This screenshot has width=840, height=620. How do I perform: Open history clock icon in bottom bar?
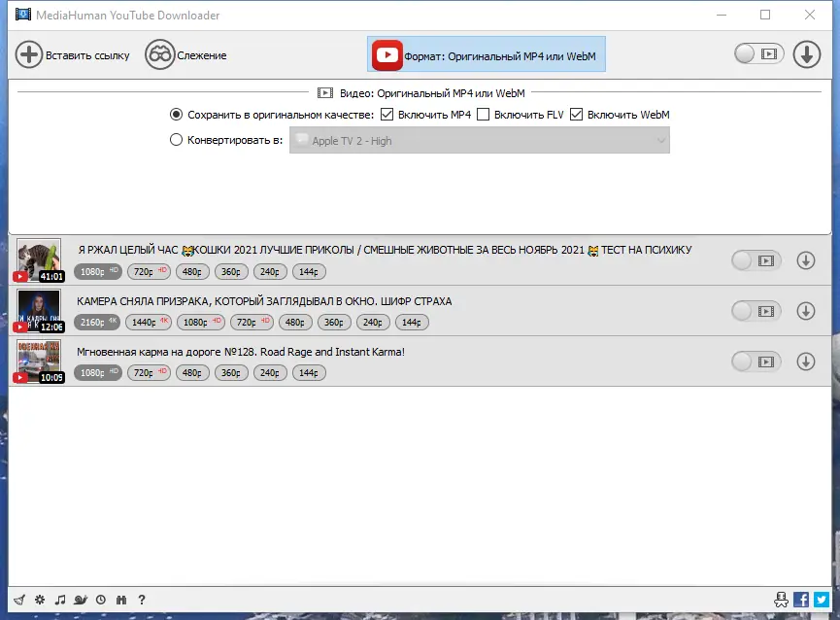[101, 600]
